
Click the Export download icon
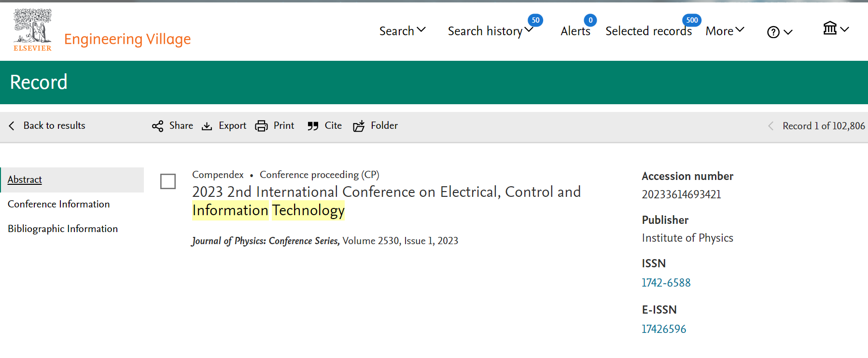[x=207, y=126]
